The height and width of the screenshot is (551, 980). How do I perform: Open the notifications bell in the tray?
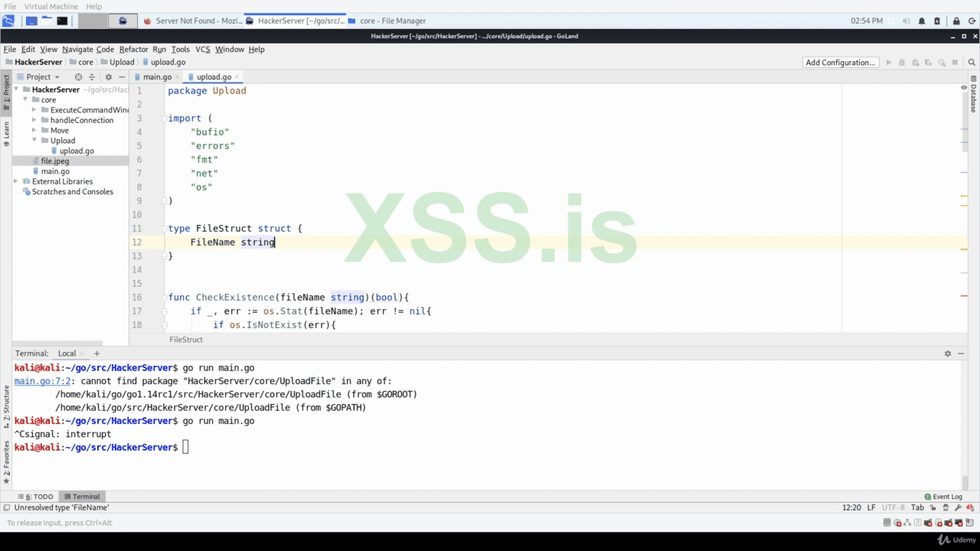[922, 21]
